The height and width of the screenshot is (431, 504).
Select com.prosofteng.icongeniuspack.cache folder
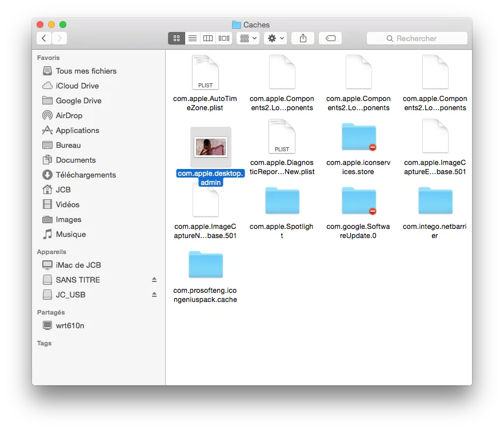[x=206, y=264]
